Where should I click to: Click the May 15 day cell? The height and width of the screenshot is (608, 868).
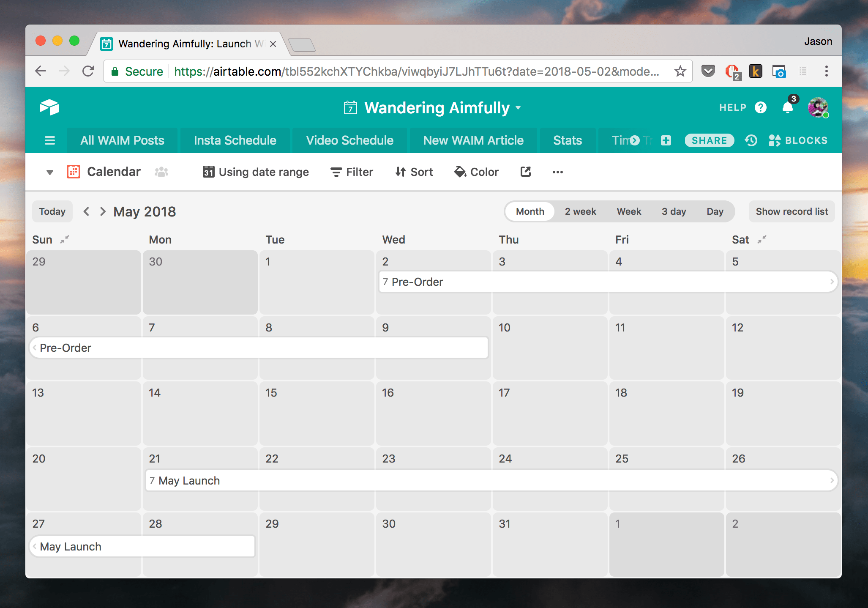[x=317, y=414]
